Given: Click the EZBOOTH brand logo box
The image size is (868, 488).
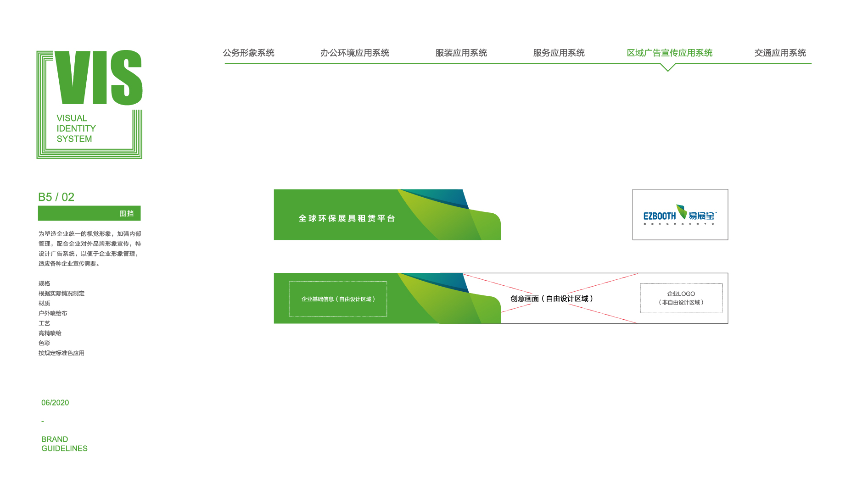Looking at the screenshot, I should pyautogui.click(x=680, y=215).
